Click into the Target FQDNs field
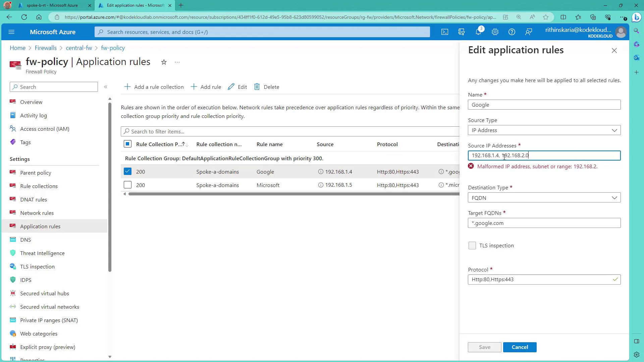This screenshot has height=362, width=644. [544, 223]
